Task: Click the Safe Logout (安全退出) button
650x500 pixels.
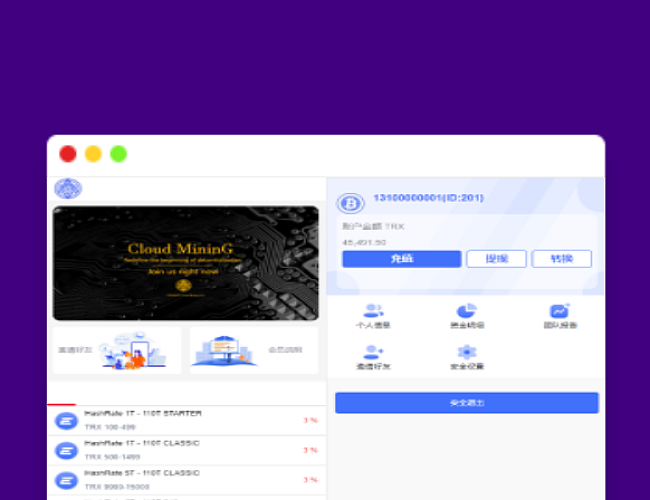Action: coord(466,402)
